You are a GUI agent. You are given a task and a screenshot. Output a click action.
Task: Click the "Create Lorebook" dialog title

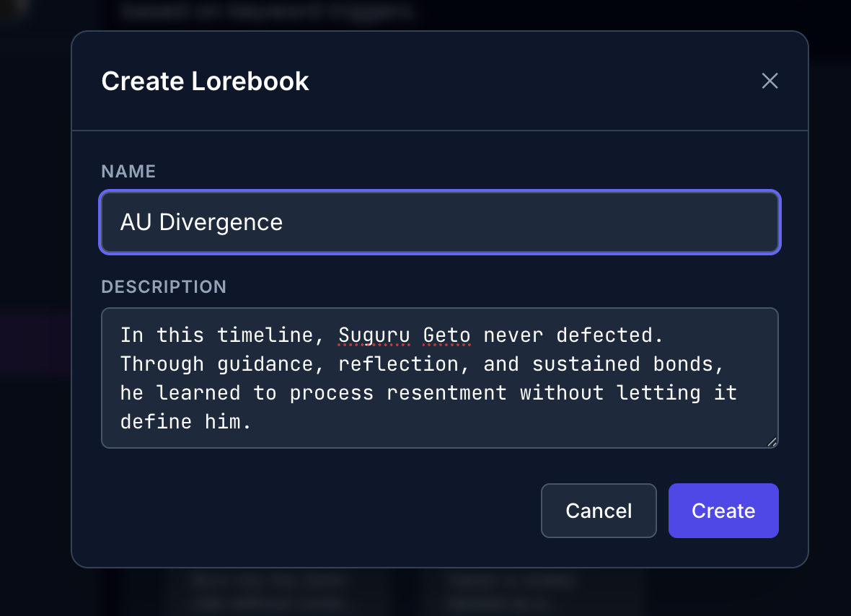205,82
